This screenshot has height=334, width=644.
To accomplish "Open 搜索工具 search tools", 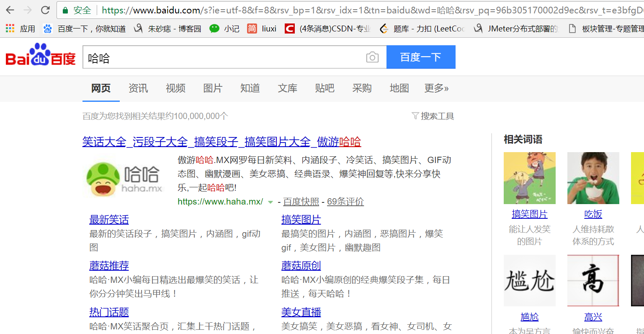I will (x=437, y=116).
